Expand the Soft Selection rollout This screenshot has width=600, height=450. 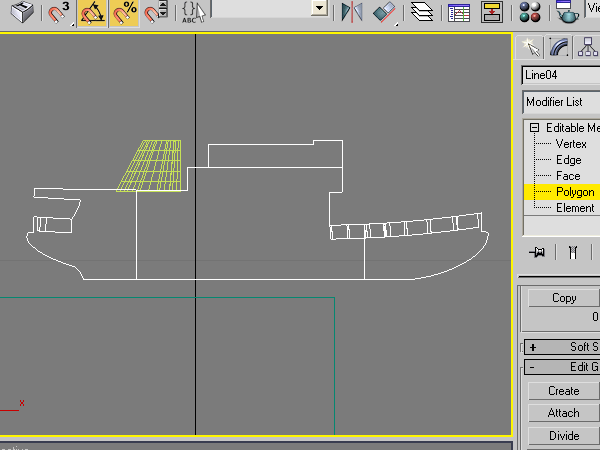click(562, 347)
